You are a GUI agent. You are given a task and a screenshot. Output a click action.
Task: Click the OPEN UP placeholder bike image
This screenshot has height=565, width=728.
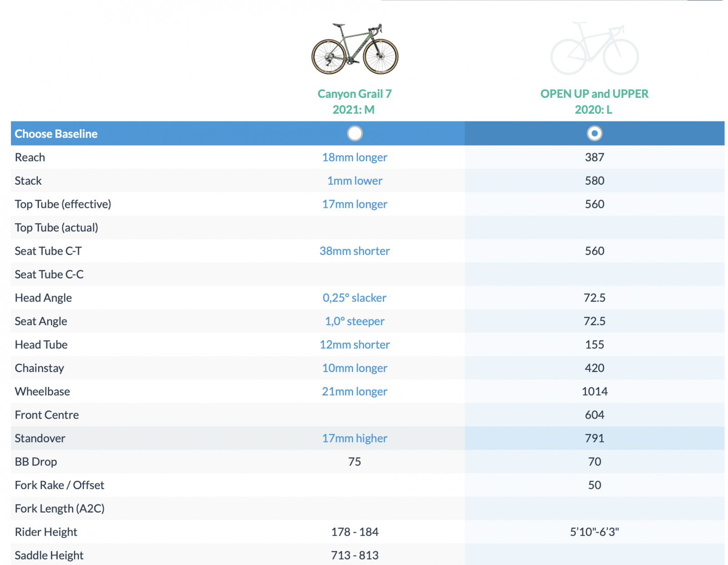point(594,50)
